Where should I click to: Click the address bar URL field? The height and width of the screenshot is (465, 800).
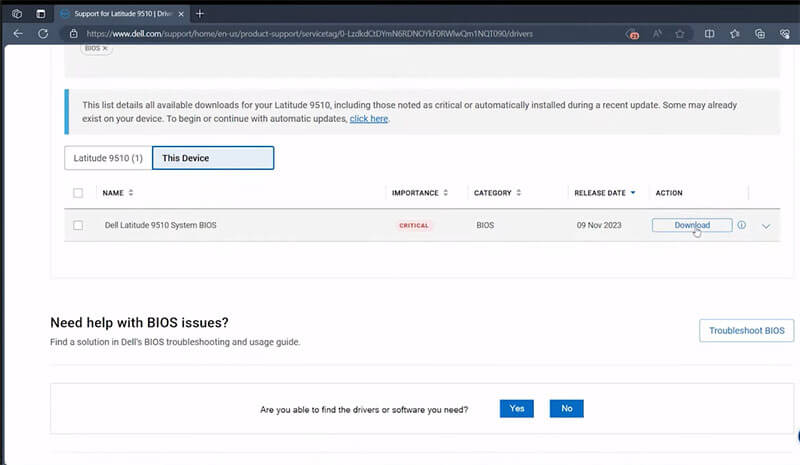309,34
